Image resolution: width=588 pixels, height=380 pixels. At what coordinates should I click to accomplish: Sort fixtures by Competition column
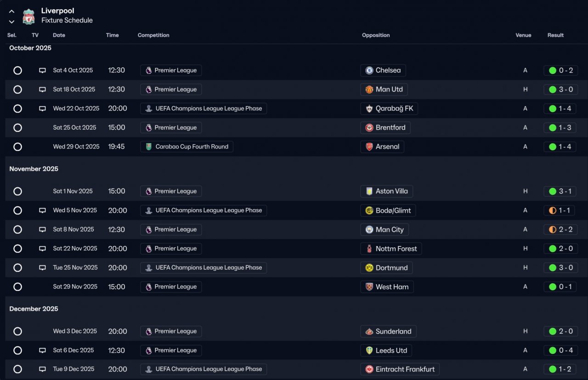(153, 35)
